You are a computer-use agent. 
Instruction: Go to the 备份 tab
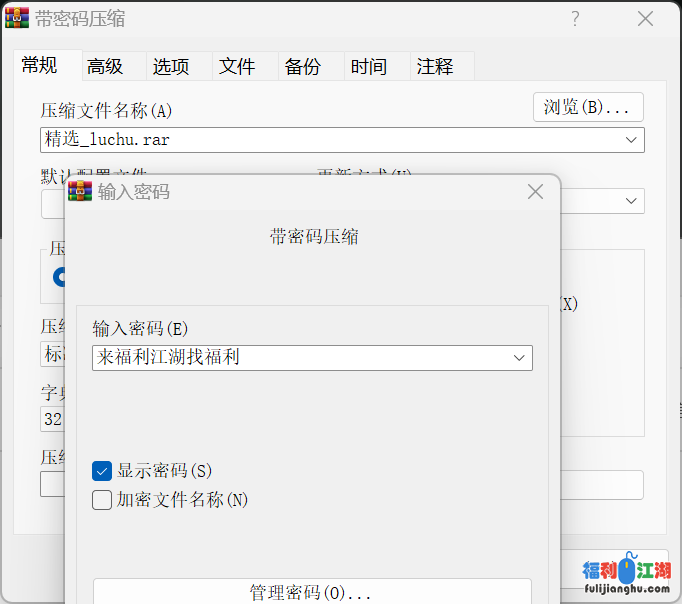point(303,67)
